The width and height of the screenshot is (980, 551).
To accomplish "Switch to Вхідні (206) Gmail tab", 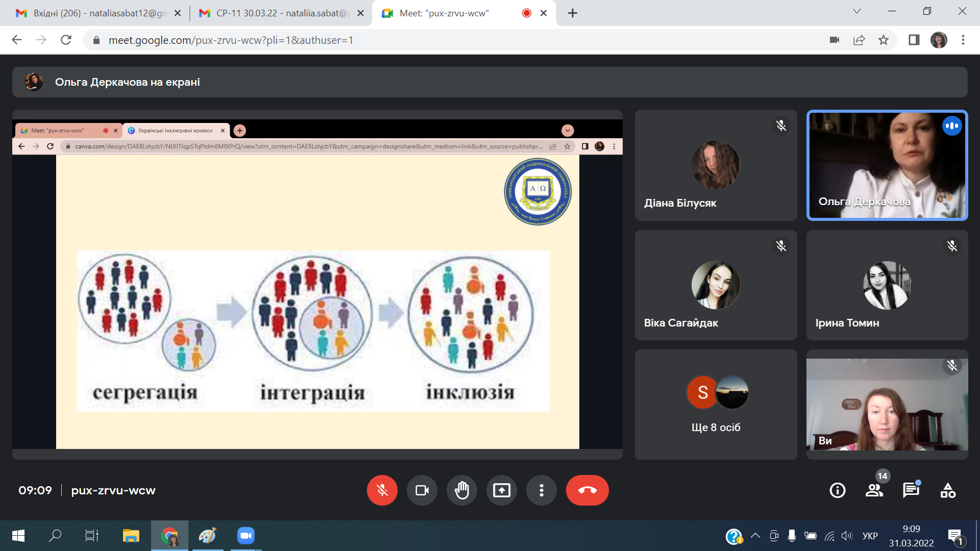I will [x=97, y=13].
